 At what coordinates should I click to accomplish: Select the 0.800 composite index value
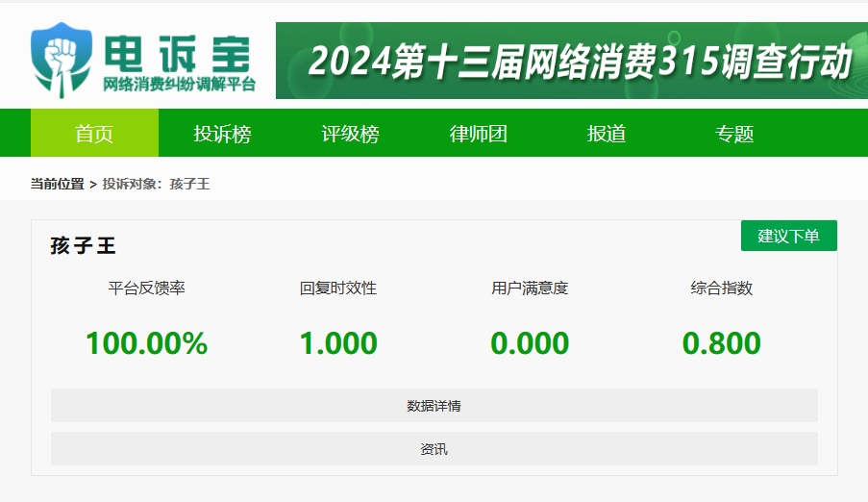[721, 343]
